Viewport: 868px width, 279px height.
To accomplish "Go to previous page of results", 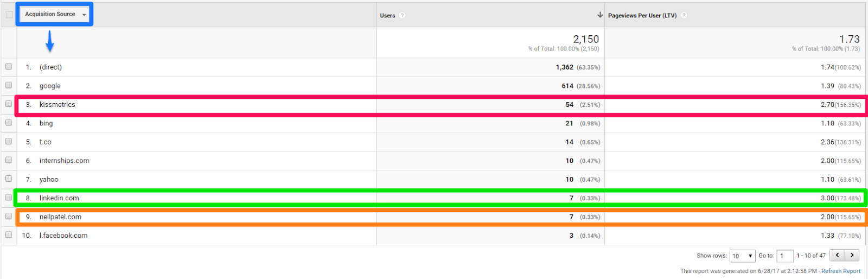I will (838, 255).
